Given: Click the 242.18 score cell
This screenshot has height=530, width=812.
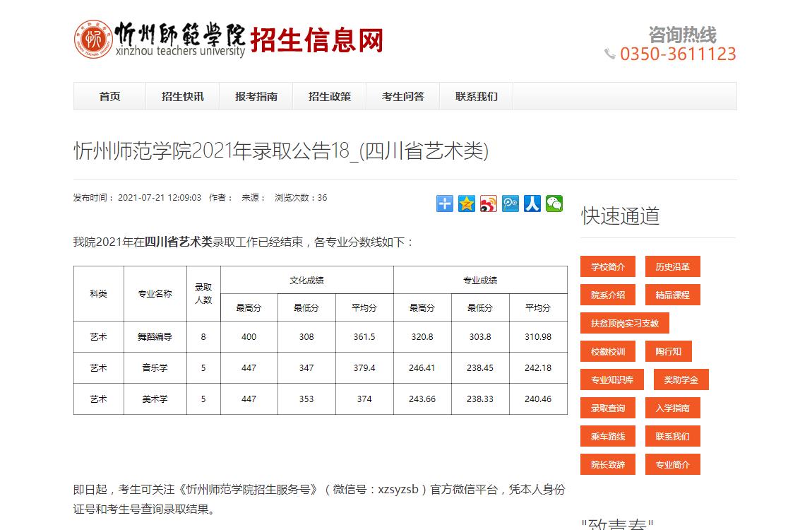Looking at the screenshot, I should 538,368.
